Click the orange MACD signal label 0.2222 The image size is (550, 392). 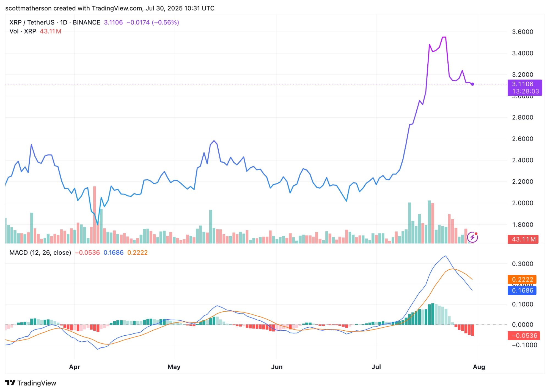pyautogui.click(x=522, y=279)
